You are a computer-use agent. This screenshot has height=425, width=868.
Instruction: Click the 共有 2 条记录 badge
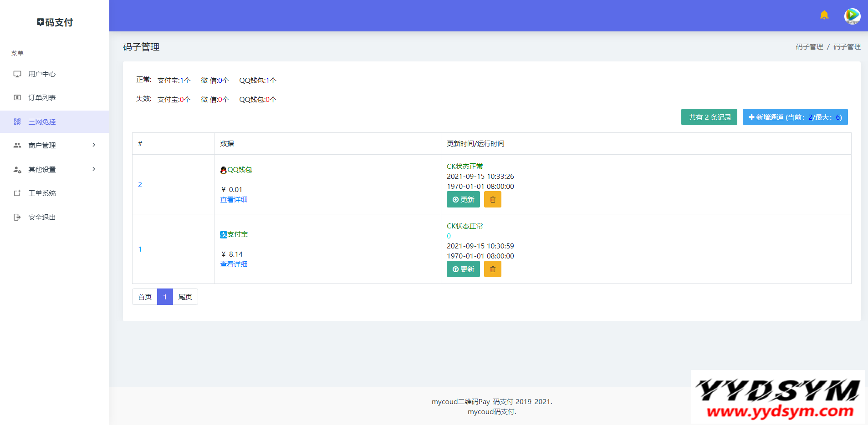(x=709, y=117)
